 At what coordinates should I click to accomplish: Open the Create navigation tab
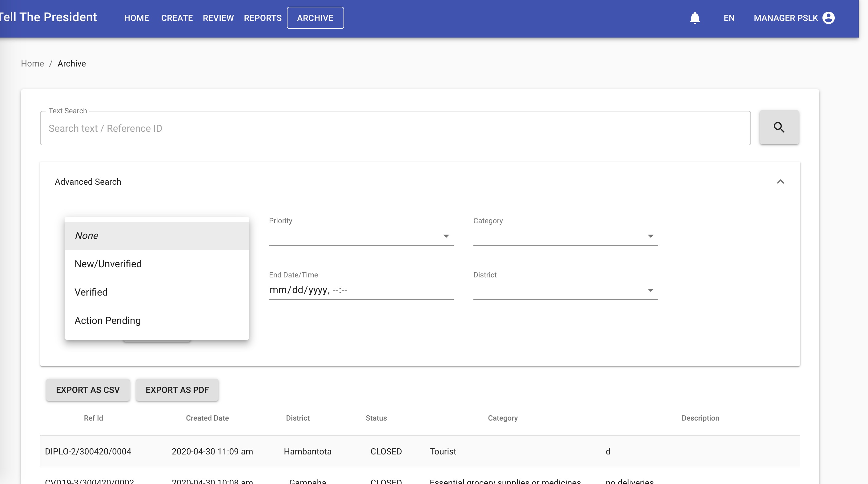point(177,18)
